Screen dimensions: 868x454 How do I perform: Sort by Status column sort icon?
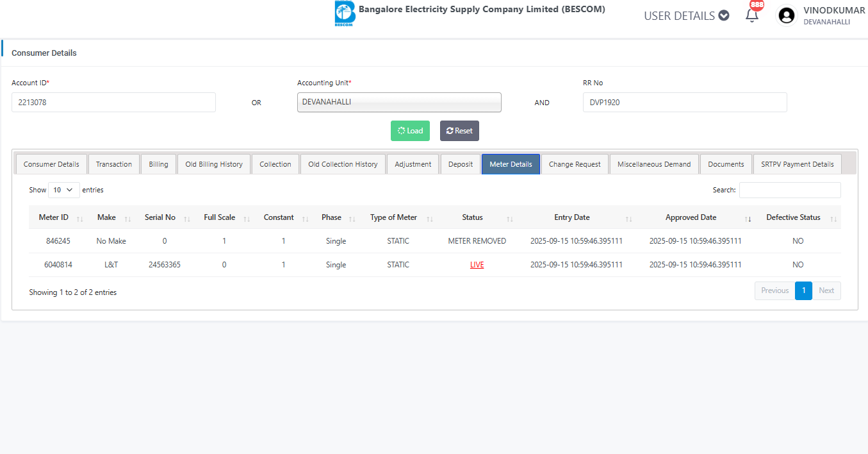tap(510, 219)
